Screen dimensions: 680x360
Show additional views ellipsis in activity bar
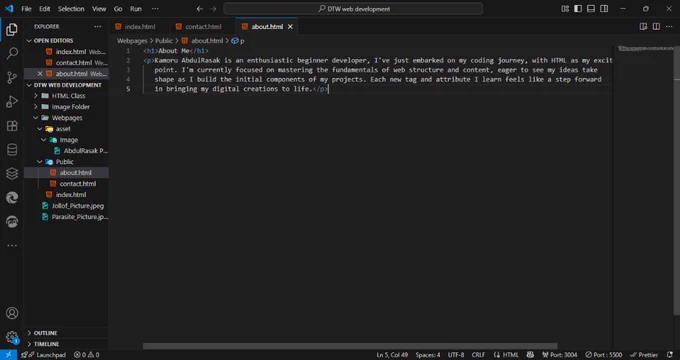pyautogui.click(x=12, y=245)
